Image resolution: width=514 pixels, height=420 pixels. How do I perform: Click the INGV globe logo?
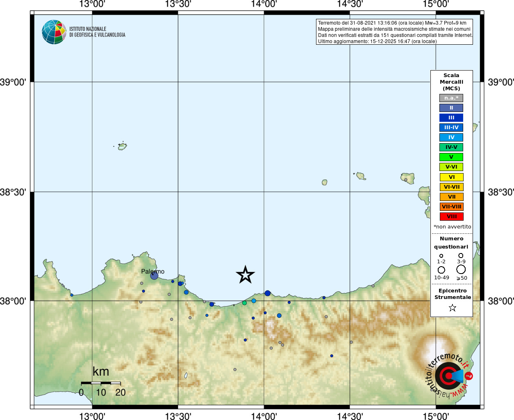[54, 32]
